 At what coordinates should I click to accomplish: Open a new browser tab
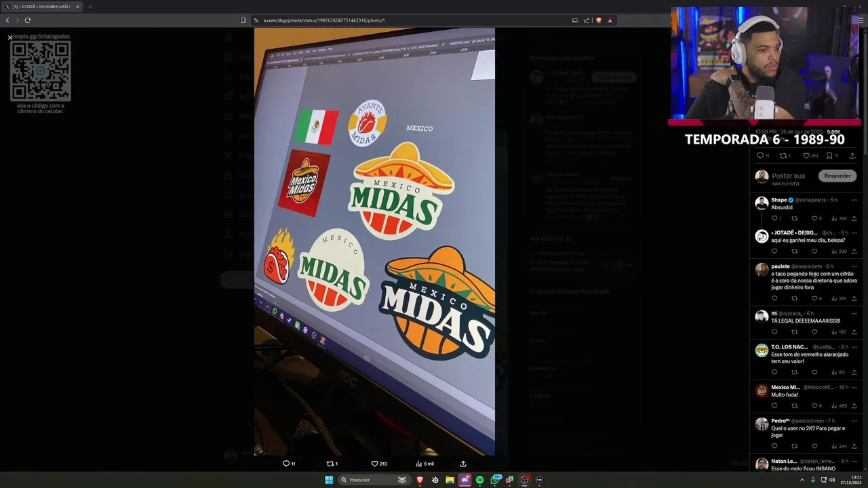tap(90, 7)
